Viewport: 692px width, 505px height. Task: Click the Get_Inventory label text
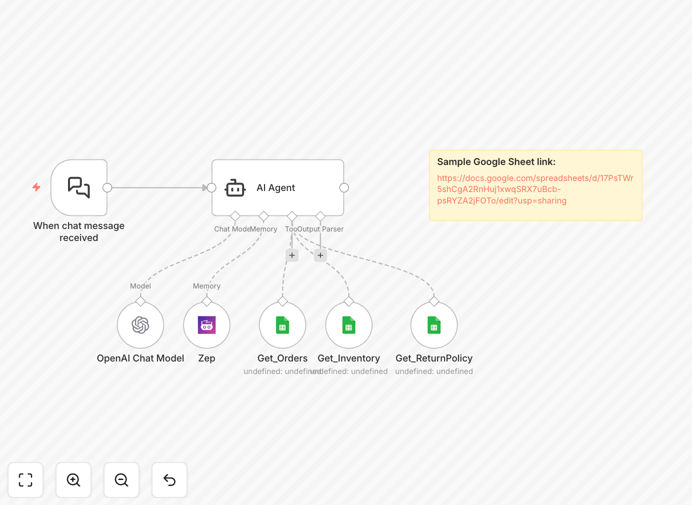coord(349,358)
